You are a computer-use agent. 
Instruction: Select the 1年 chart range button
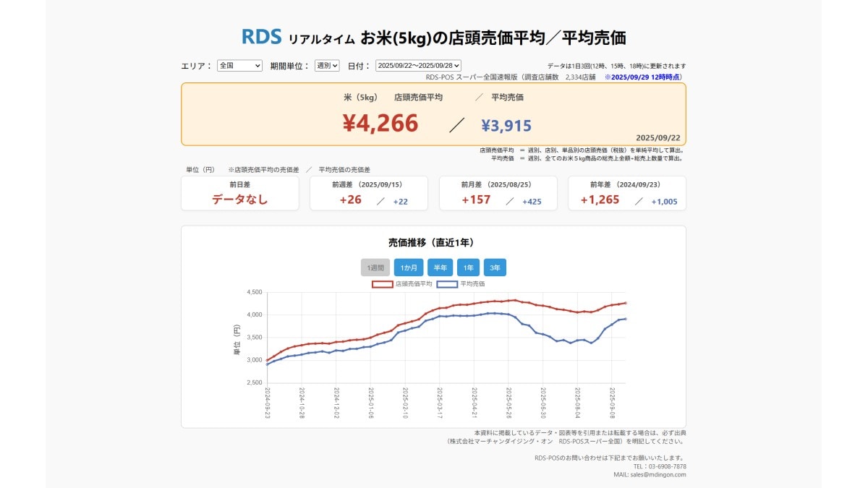pos(468,267)
